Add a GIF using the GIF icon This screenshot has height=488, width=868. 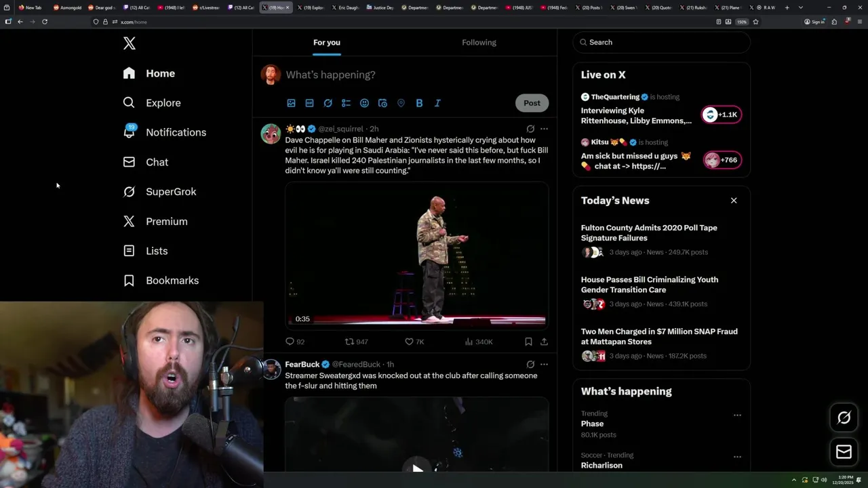coord(309,103)
